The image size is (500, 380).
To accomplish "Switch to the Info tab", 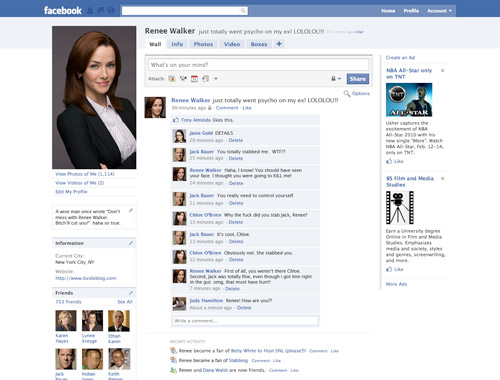I will tap(177, 44).
